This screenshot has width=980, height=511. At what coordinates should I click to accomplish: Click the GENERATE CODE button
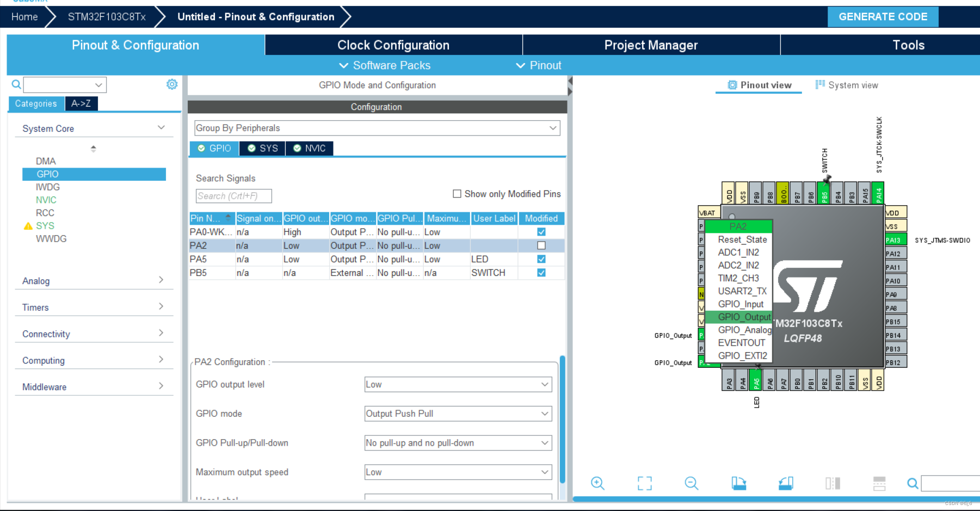pyautogui.click(x=883, y=17)
